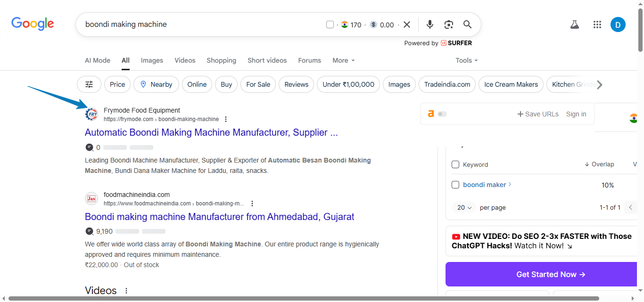Image resolution: width=644 pixels, height=302 pixels.
Task: Open Search Labs flask icon
Action: tap(574, 24)
